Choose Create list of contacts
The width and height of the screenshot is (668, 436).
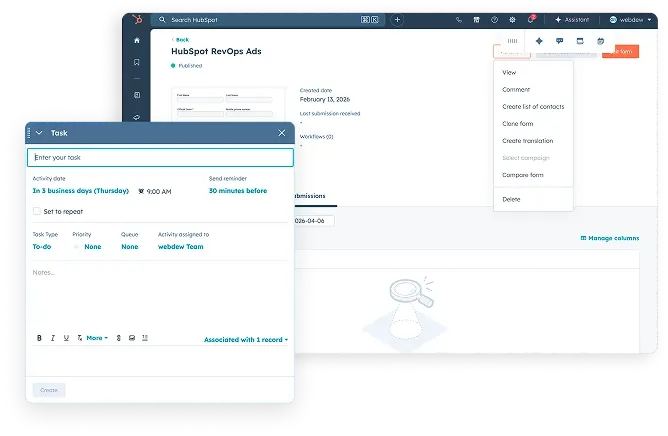pyautogui.click(x=533, y=107)
